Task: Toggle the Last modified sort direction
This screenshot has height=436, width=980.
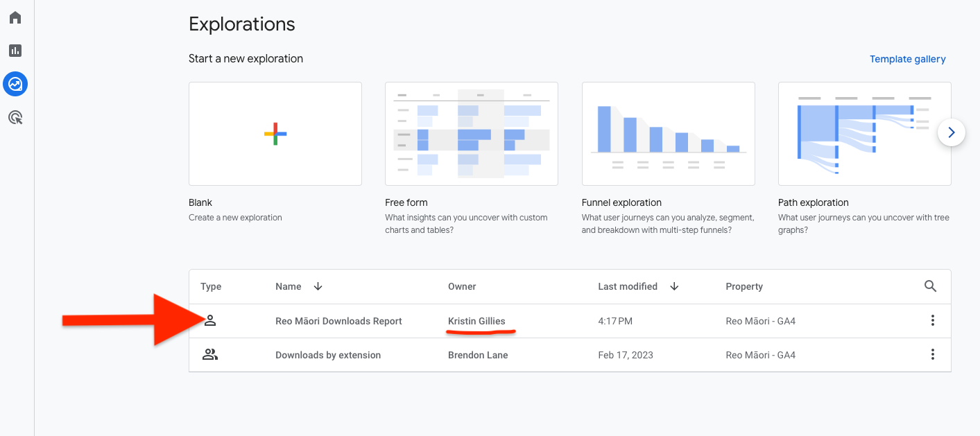Action: (x=673, y=286)
